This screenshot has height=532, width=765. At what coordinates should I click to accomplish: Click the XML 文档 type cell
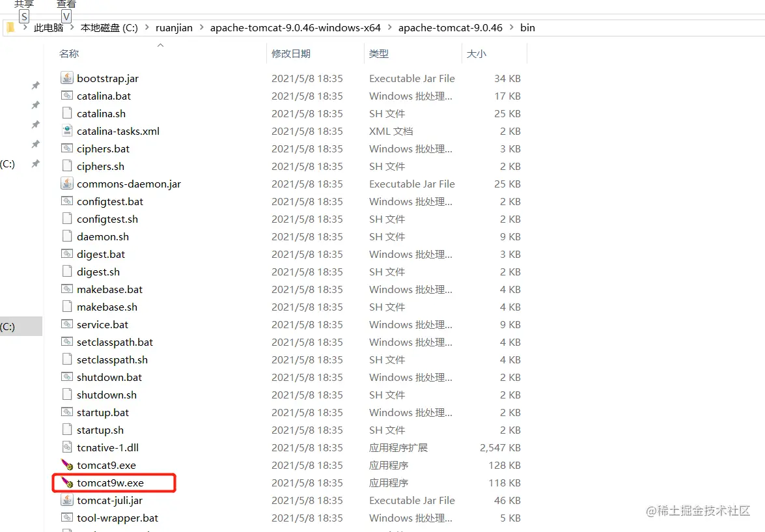pyautogui.click(x=391, y=132)
